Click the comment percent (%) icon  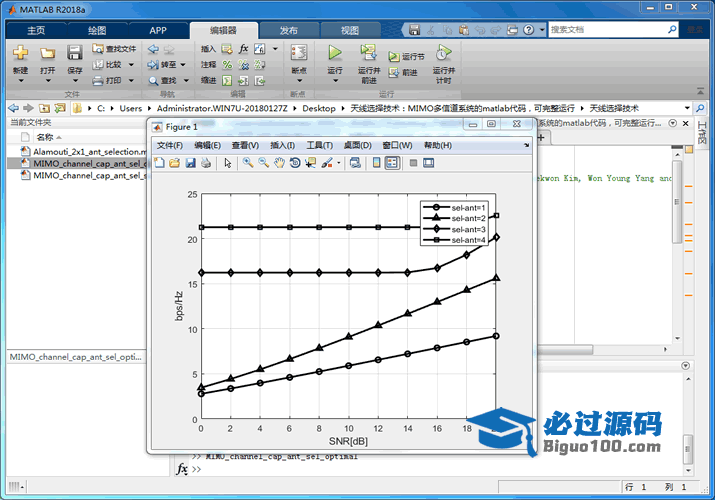click(227, 65)
